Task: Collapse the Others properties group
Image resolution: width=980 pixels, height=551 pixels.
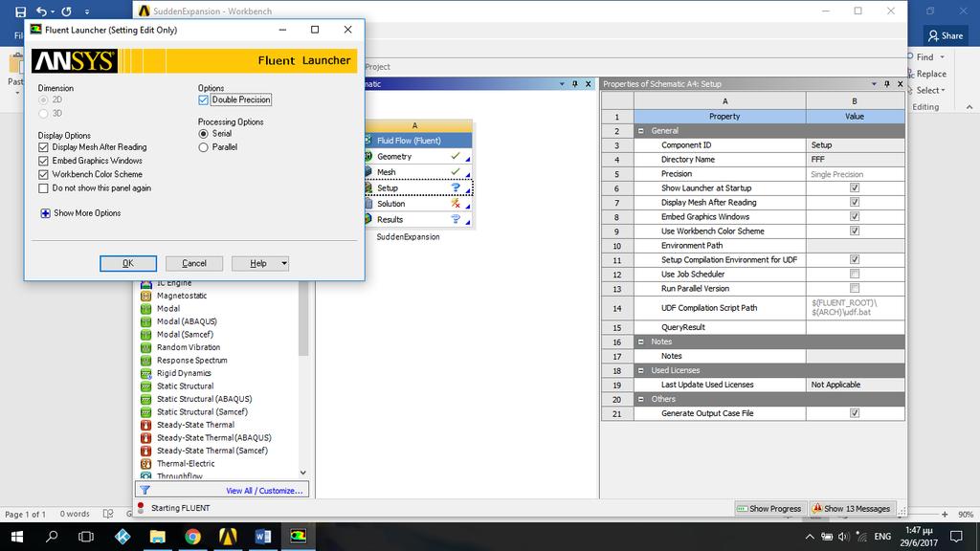Action: tap(640, 399)
